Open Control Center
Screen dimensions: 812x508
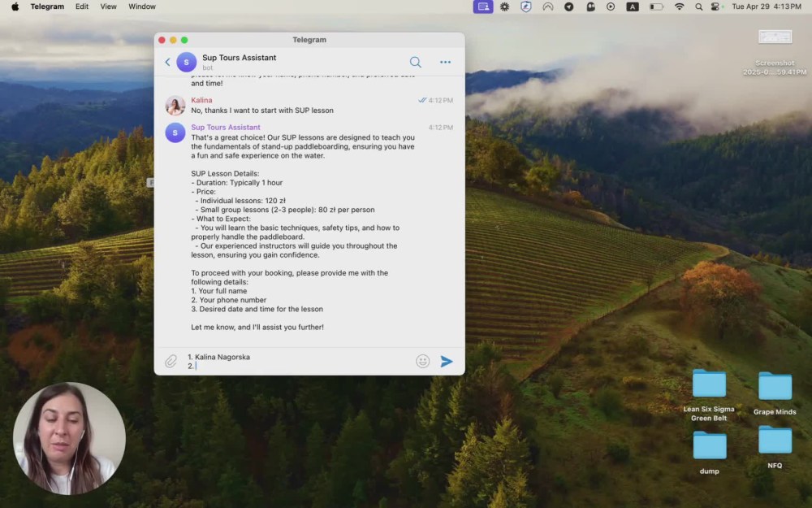(715, 7)
